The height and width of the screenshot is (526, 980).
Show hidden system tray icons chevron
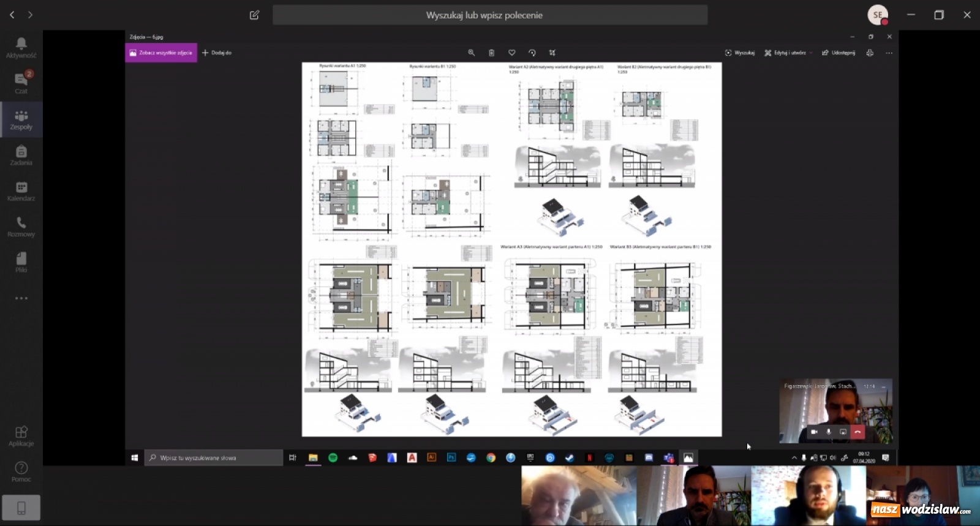click(x=794, y=457)
